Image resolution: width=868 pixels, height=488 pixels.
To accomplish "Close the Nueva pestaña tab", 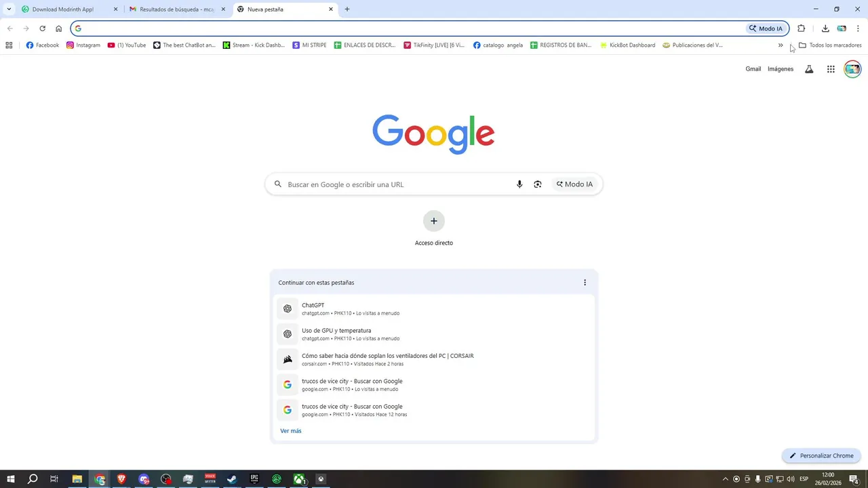I will pyautogui.click(x=331, y=9).
